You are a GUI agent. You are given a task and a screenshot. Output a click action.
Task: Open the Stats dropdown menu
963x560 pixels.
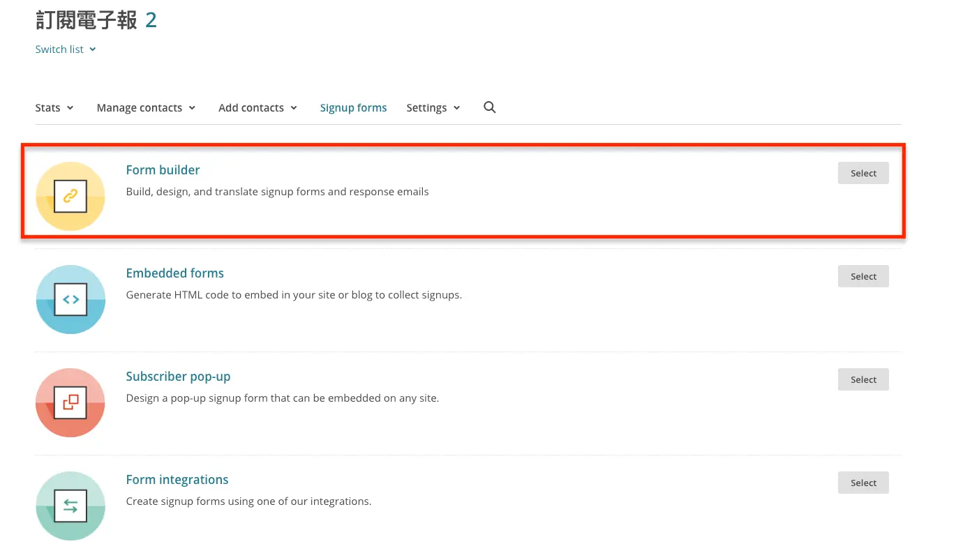54,108
